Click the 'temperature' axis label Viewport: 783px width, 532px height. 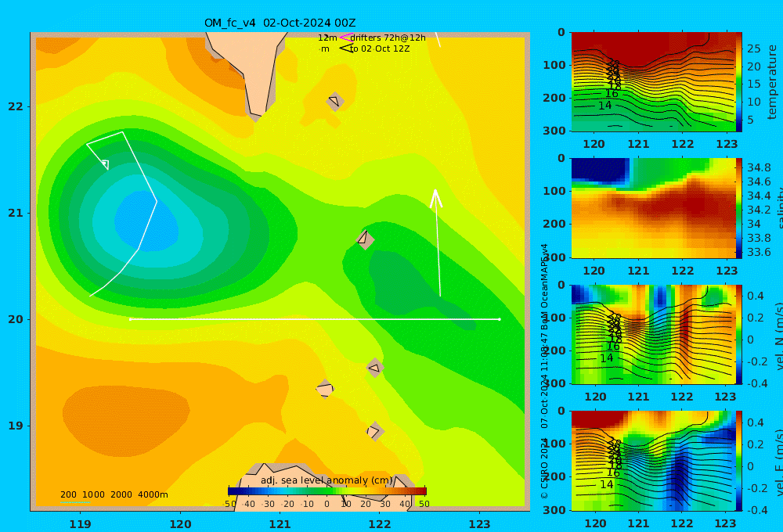pos(773,82)
